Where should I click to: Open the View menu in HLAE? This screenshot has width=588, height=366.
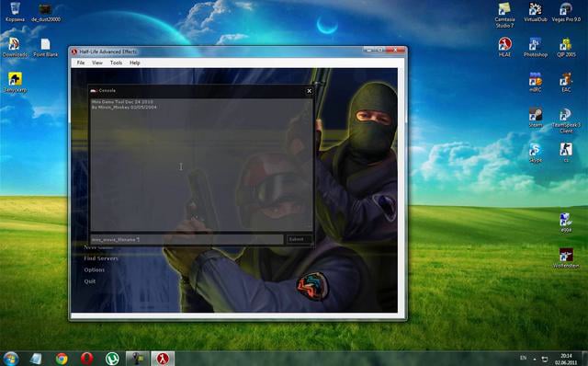[97, 63]
